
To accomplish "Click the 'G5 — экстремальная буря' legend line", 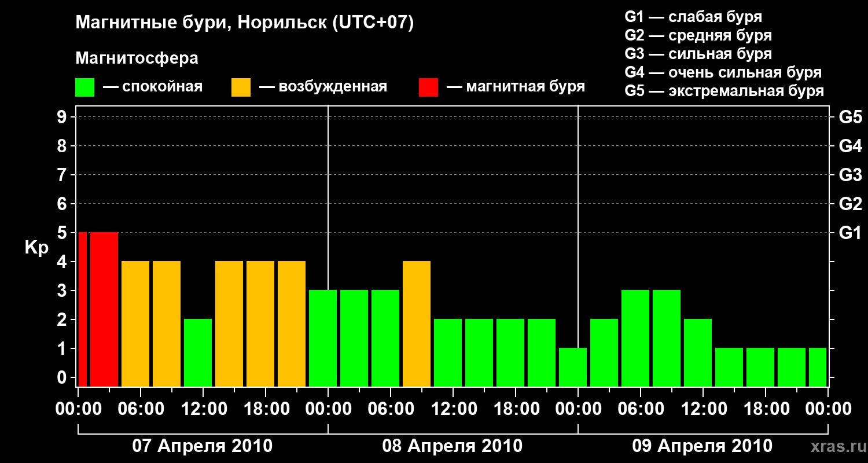I will point(724,91).
